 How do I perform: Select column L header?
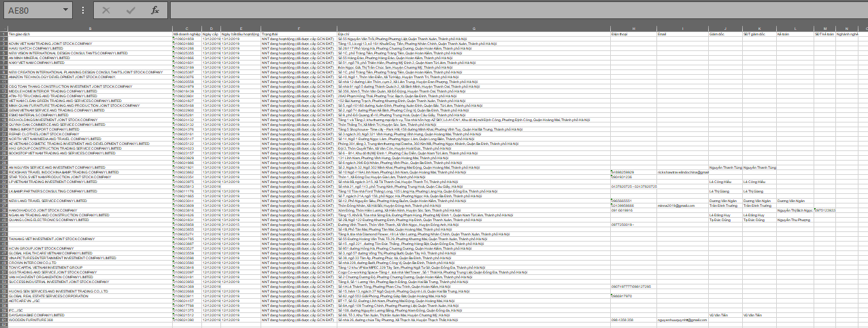(795, 29)
